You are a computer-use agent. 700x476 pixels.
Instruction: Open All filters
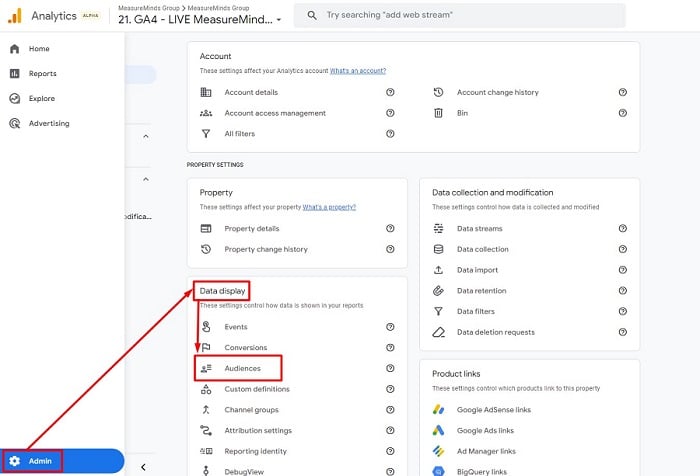pyautogui.click(x=240, y=134)
